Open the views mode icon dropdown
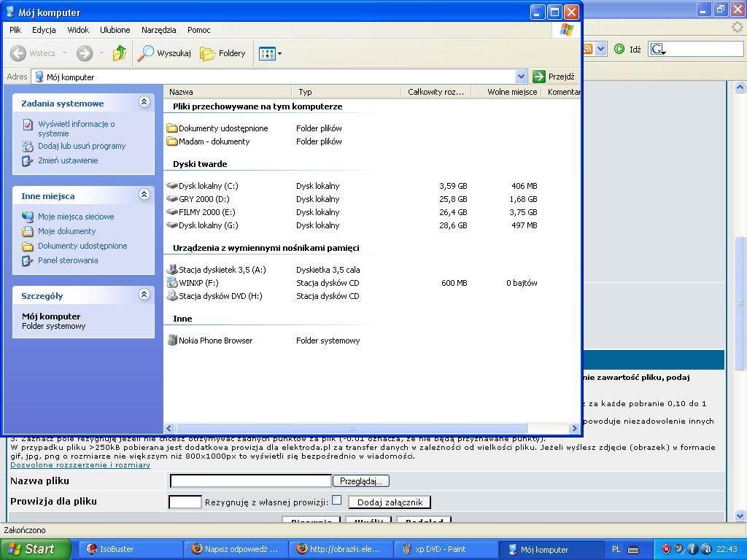 pyautogui.click(x=270, y=53)
